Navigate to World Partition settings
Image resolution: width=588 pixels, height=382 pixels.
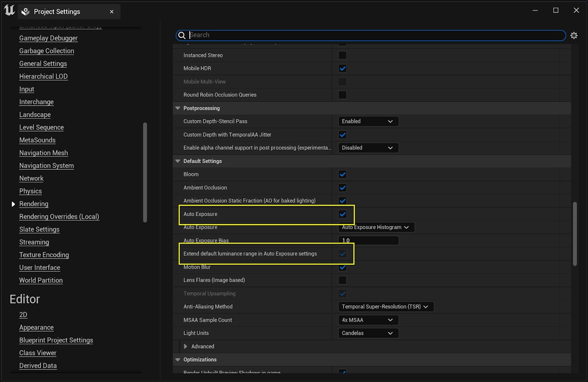coord(41,280)
